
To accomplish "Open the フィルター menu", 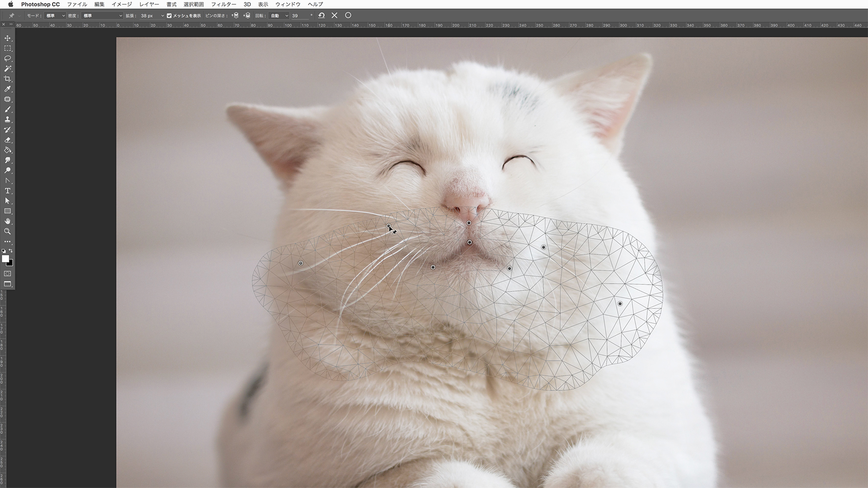I will pos(224,4).
